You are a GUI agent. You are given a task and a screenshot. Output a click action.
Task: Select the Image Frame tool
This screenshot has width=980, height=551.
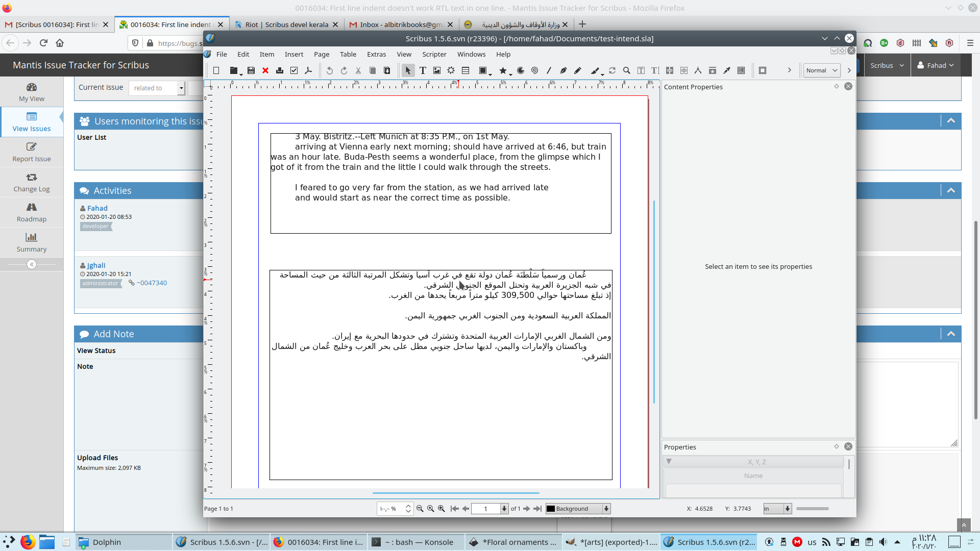[437, 70]
